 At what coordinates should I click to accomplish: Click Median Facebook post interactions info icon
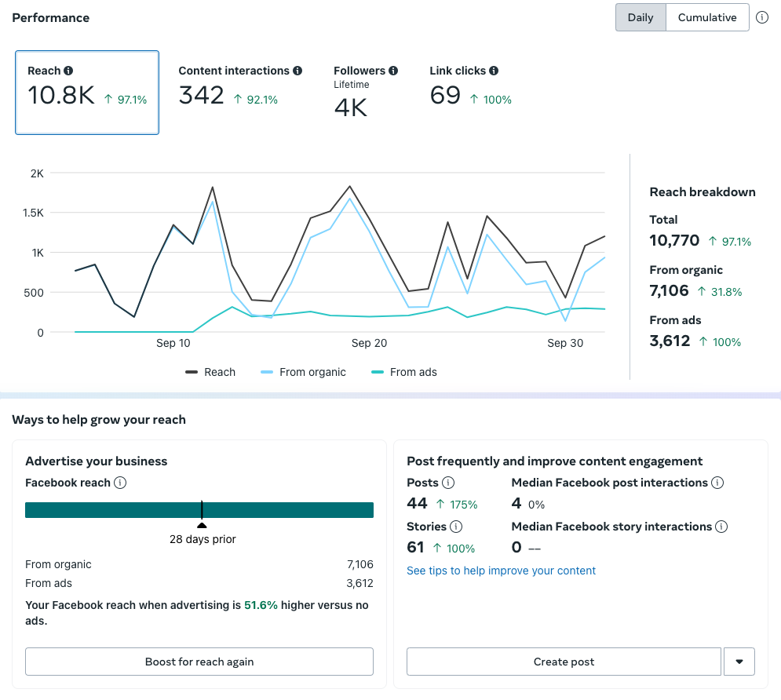tap(717, 483)
